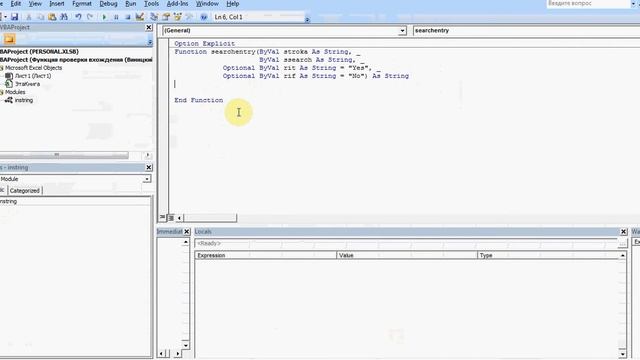The image size is (640, 360).
Task: Open the Module dropdown in the Properties pane
Action: pos(147,179)
